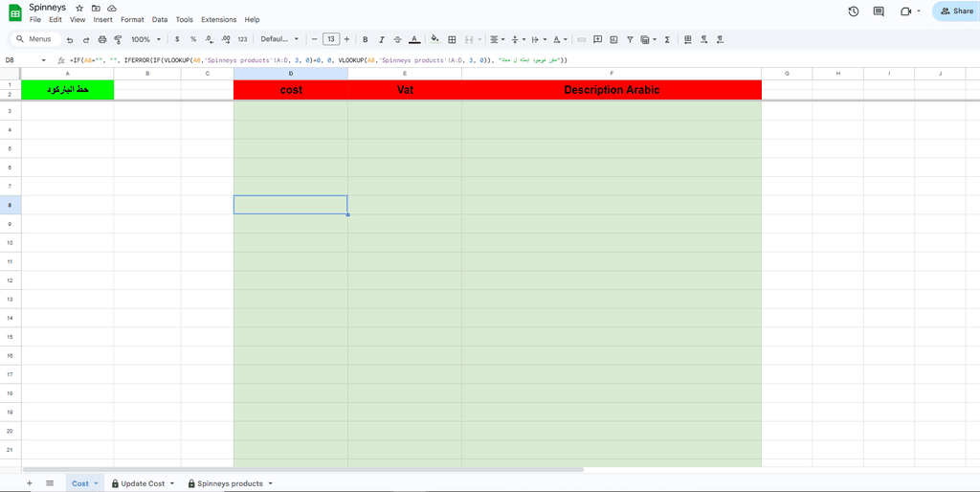Open the Tools menu
The image size is (980, 492).
[x=185, y=19]
